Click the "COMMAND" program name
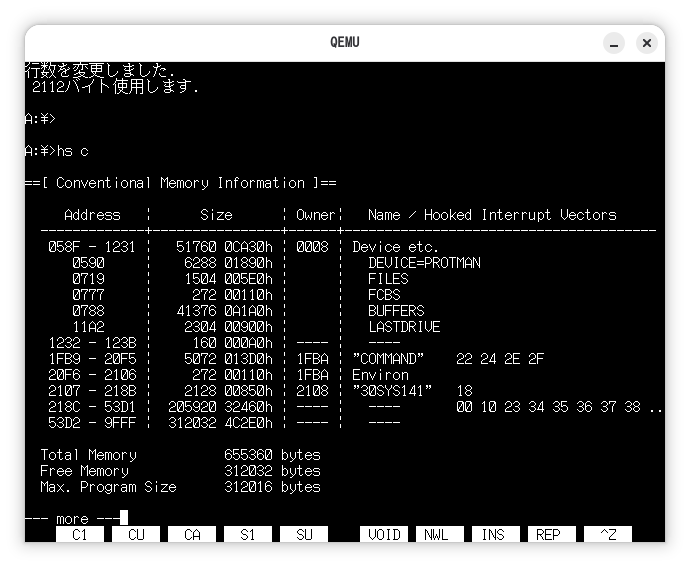 pyautogui.click(x=388, y=359)
